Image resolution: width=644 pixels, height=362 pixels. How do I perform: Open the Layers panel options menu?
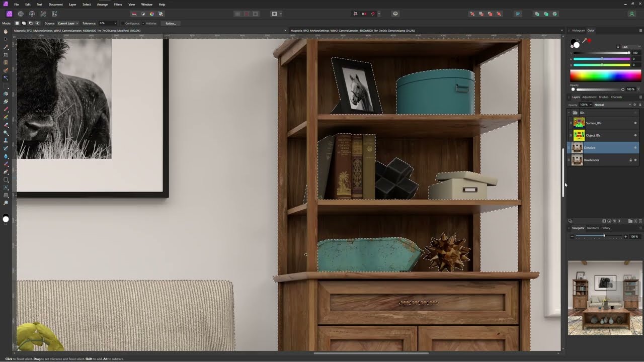pyautogui.click(x=640, y=97)
